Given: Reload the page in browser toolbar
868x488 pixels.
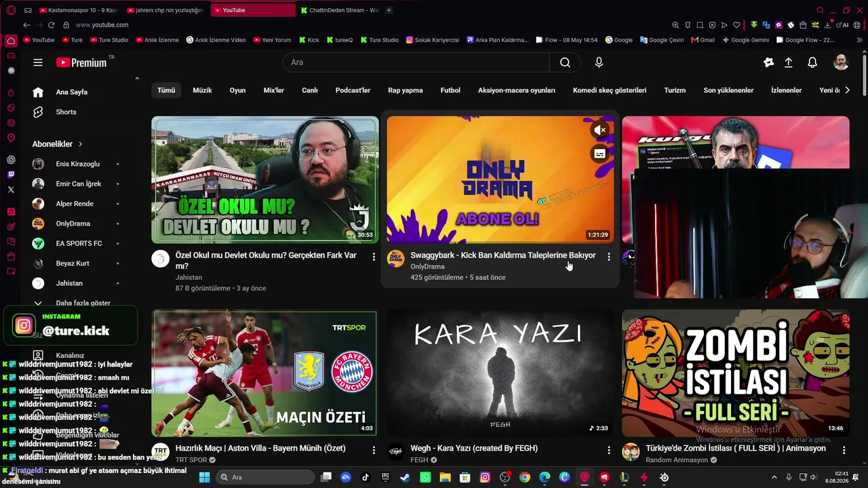Looking at the screenshot, I should [x=51, y=25].
